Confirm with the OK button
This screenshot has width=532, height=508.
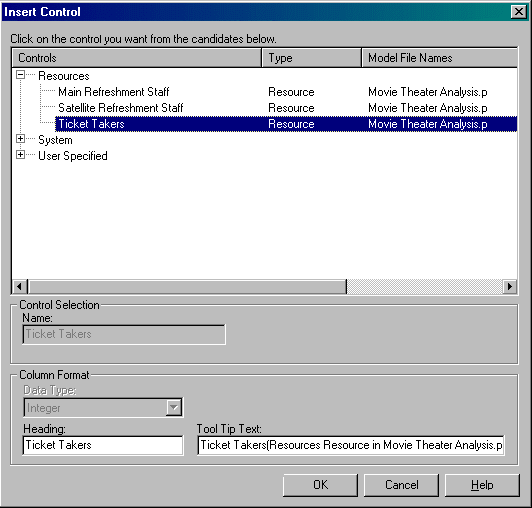(320, 485)
